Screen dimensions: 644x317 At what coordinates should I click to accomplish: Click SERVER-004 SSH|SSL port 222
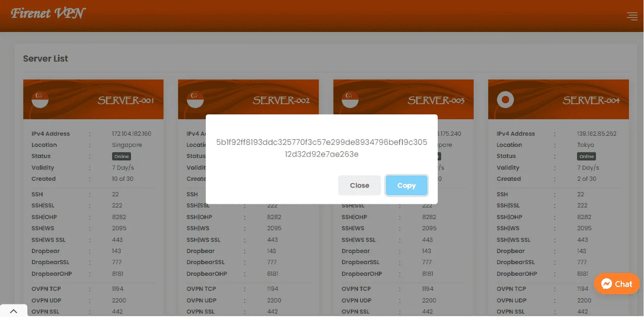pos(582,206)
